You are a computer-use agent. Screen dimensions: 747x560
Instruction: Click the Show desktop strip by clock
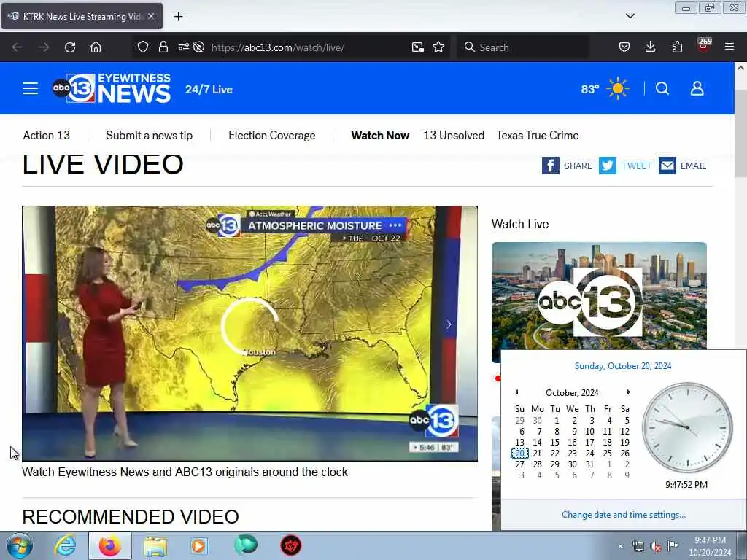click(742, 545)
